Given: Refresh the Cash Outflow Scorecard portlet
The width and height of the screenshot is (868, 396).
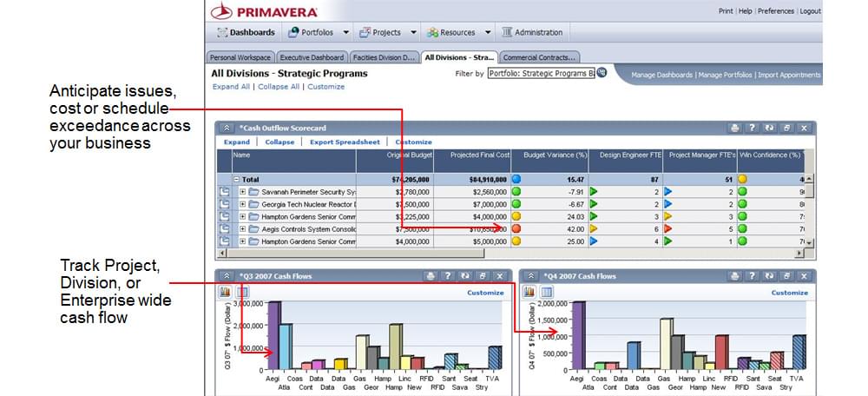Looking at the screenshot, I should [x=769, y=128].
